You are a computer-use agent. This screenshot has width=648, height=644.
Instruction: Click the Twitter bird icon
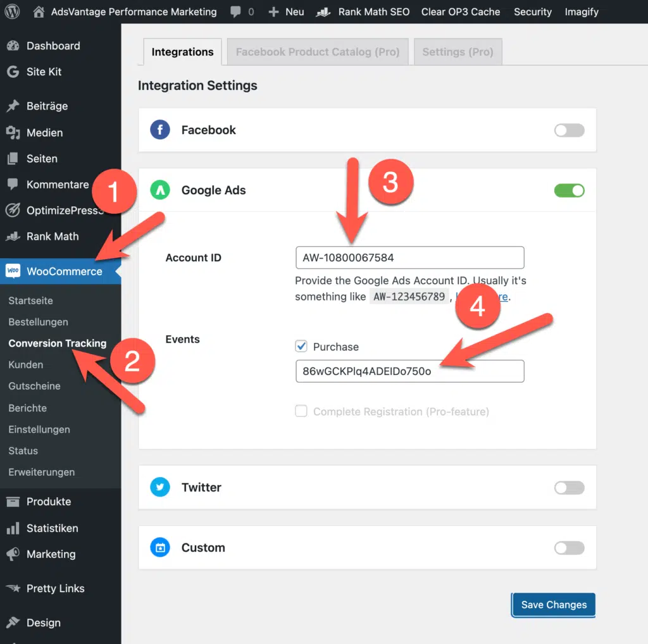(x=160, y=487)
